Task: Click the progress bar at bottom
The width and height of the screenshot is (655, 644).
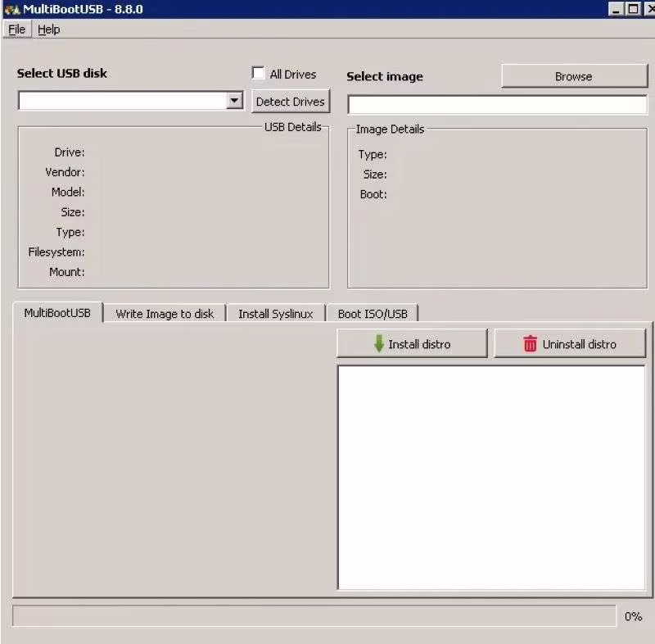Action: (314, 615)
